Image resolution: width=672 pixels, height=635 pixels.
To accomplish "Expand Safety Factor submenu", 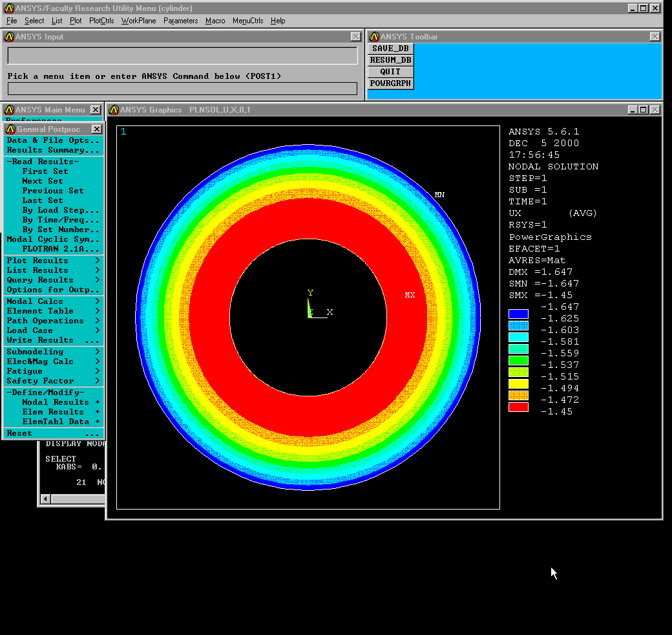I will coord(53,381).
